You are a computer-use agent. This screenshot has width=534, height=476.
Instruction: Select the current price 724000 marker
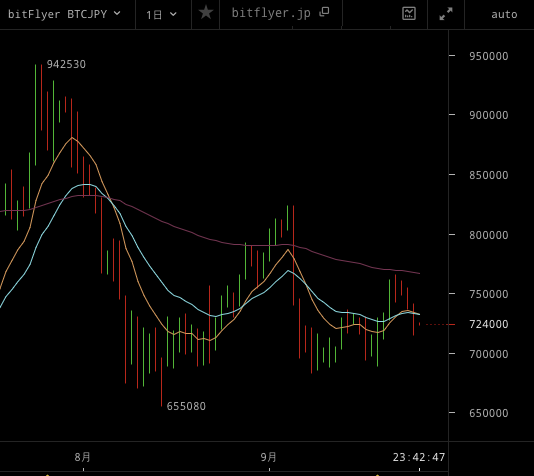[489, 324]
